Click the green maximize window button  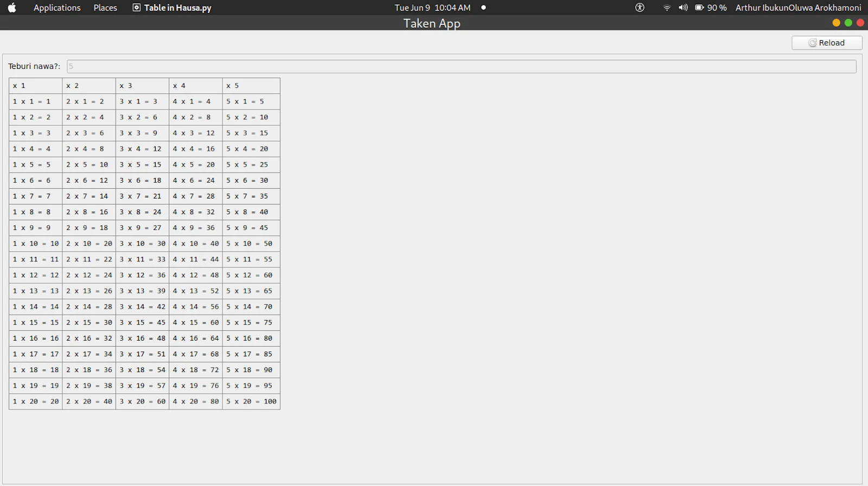[x=848, y=23]
